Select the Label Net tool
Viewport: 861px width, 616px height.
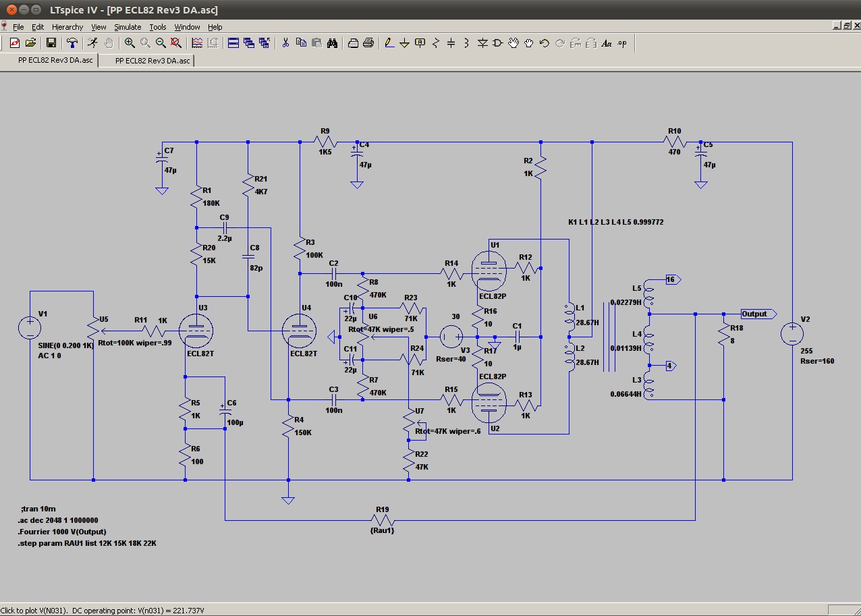coord(420,43)
